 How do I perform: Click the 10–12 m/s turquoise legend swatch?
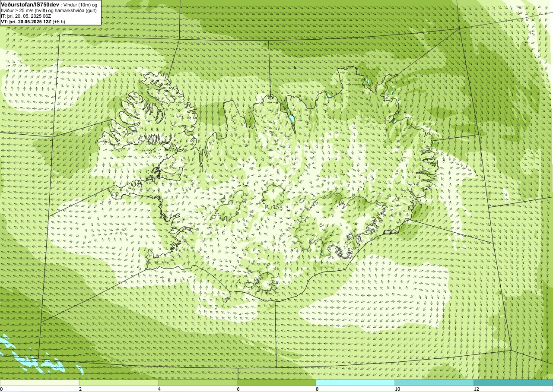coord(434,383)
